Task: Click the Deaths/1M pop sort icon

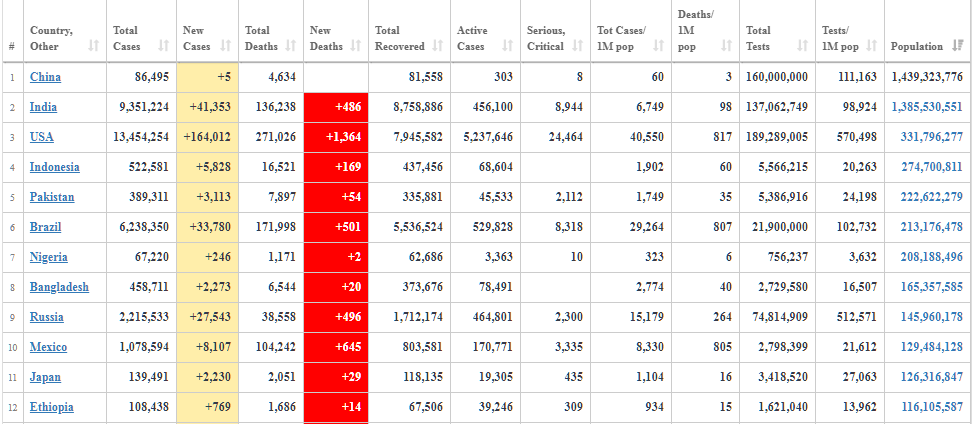Action: tap(727, 46)
